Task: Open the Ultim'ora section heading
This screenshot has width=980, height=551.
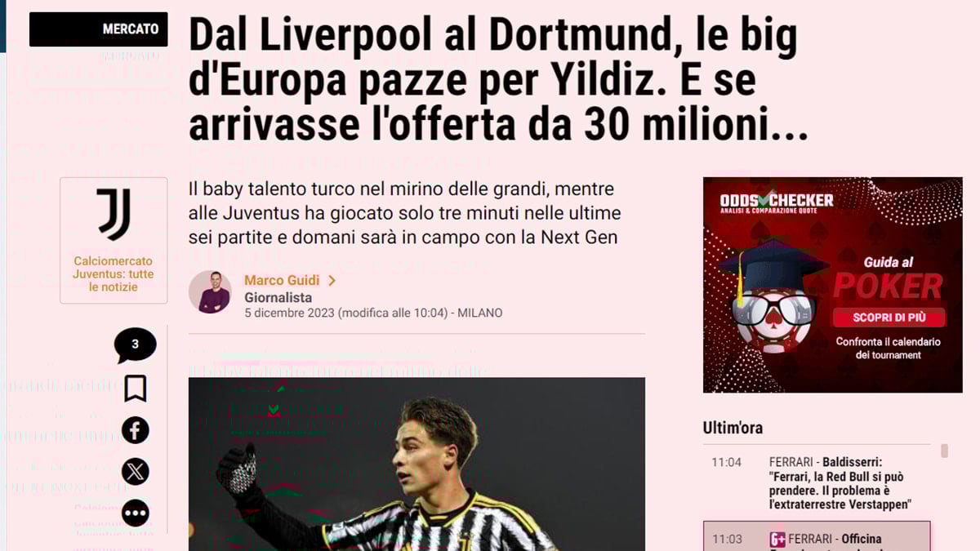Action: pyautogui.click(x=733, y=428)
